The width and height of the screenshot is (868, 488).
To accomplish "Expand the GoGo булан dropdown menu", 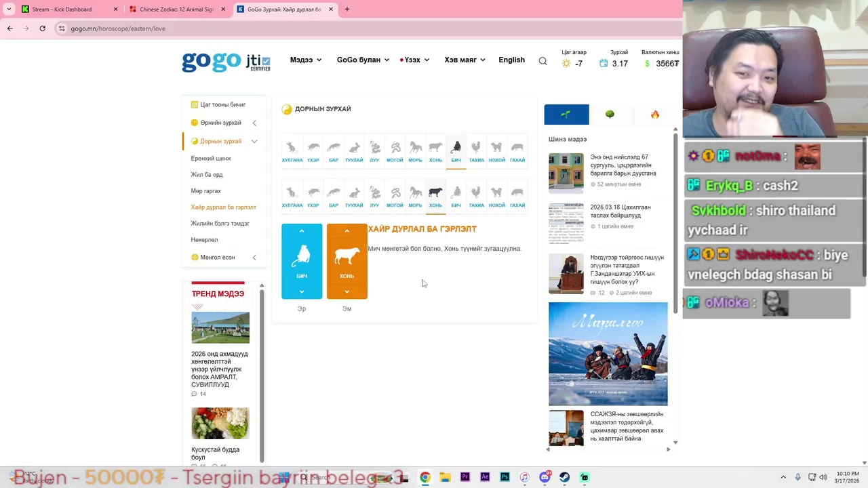I will pyautogui.click(x=363, y=60).
